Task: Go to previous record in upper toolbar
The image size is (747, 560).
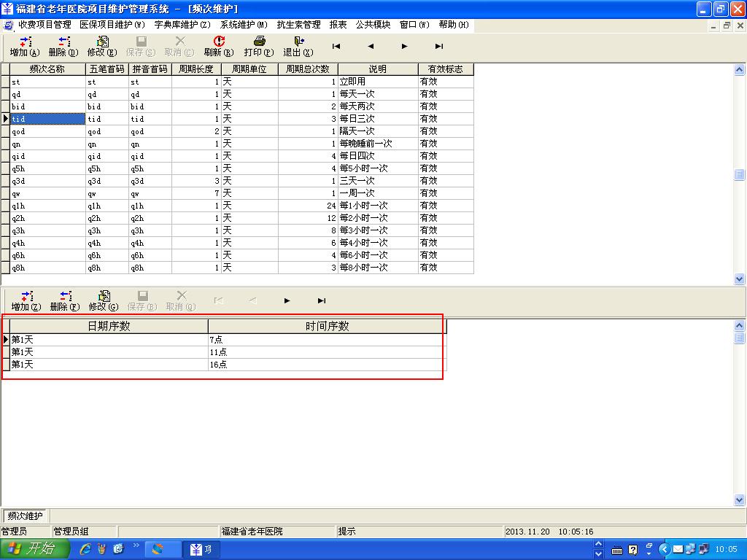Action: tap(371, 46)
